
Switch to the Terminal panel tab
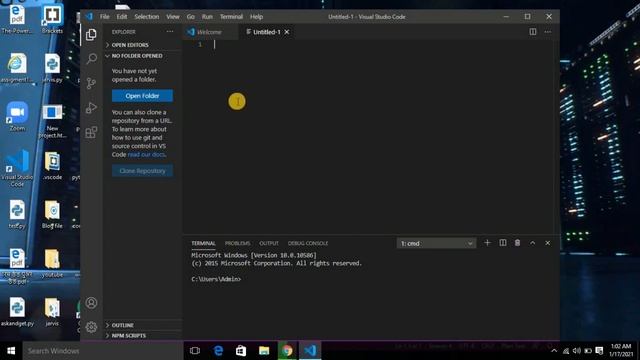[203, 243]
